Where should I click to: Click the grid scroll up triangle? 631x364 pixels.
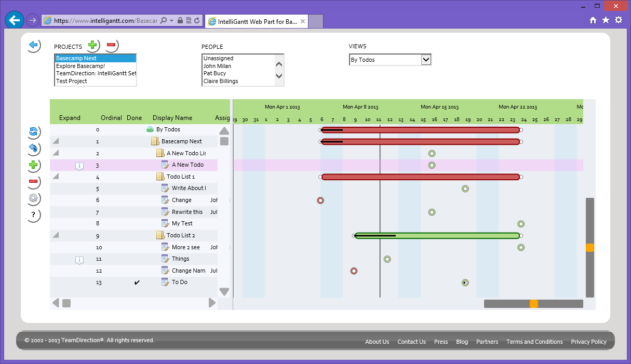click(x=224, y=130)
